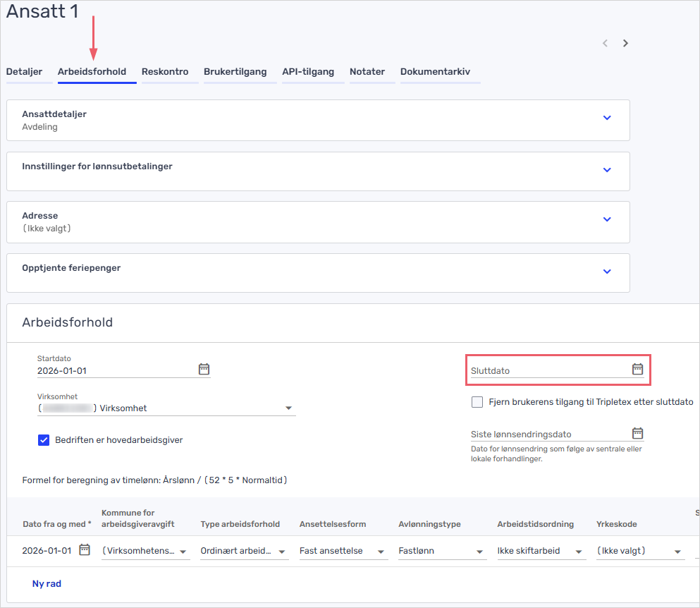
Task: Open the Sluttdato calendar picker
Action: [x=637, y=369]
